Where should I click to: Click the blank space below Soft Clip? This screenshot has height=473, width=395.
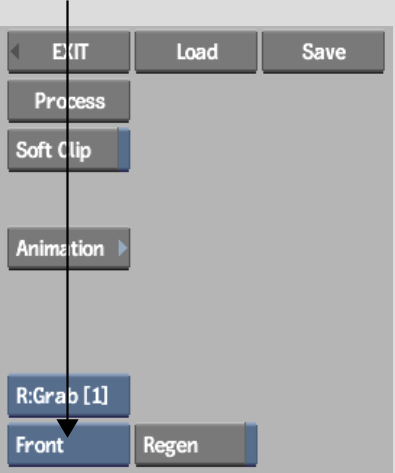(x=69, y=199)
